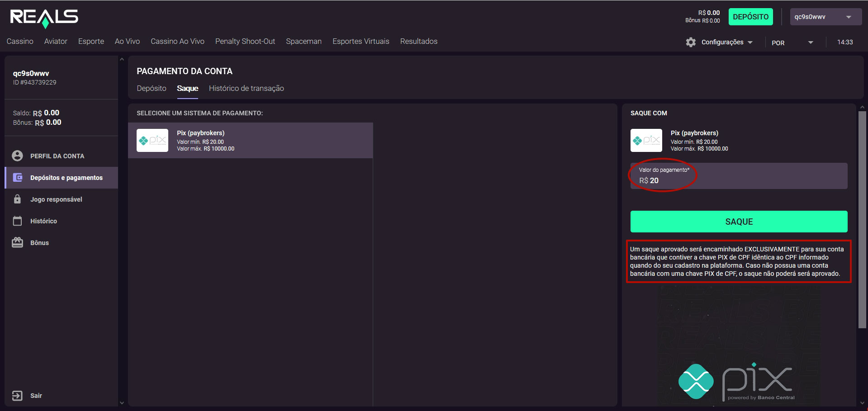Click the Bônus gift icon

click(17, 242)
